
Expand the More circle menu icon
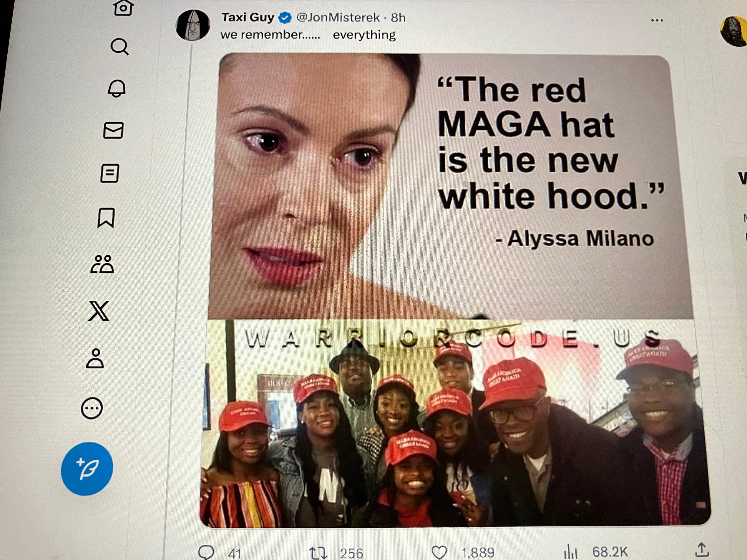click(x=92, y=409)
